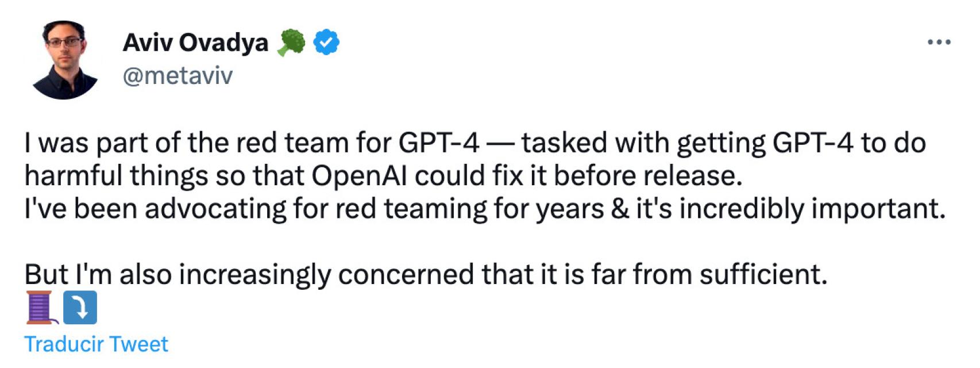Click the line beginning "harmful things so that"

pyautogui.click(x=384, y=176)
